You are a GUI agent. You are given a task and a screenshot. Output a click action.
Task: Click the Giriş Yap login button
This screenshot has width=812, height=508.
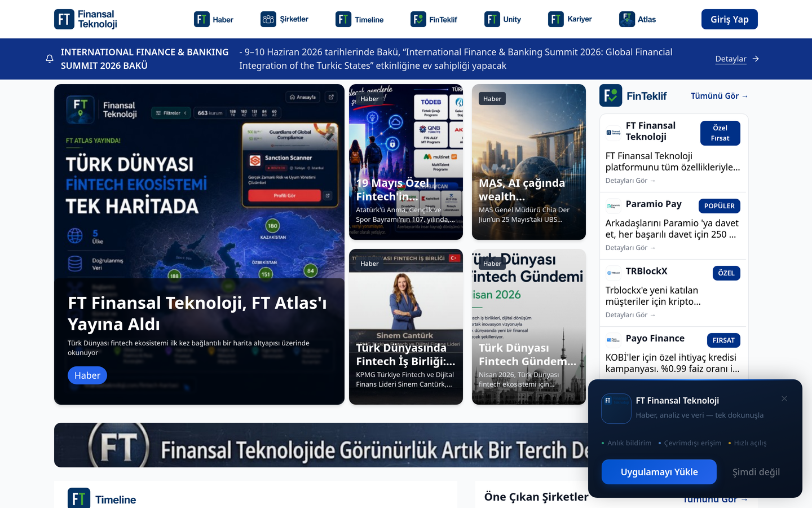click(730, 19)
